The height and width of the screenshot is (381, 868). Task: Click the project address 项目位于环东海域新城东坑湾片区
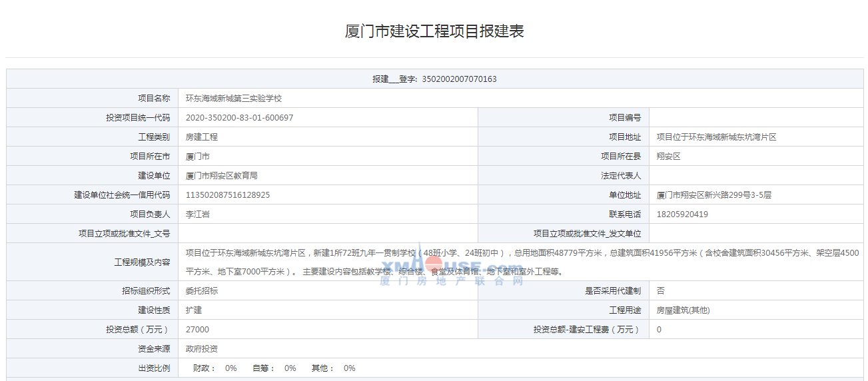pyautogui.click(x=716, y=137)
